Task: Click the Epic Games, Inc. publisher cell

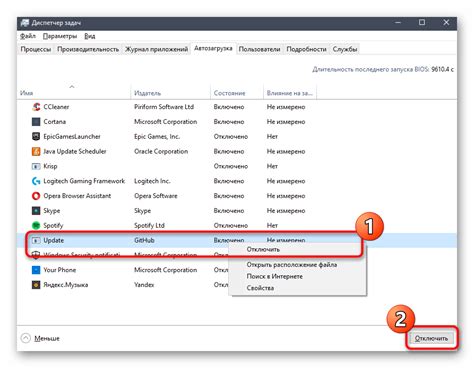Action: (x=157, y=136)
